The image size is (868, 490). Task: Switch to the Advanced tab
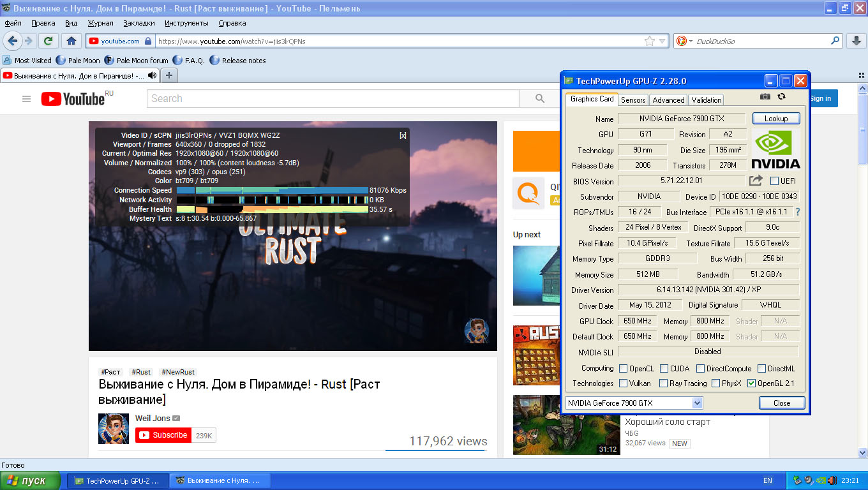[x=668, y=100]
